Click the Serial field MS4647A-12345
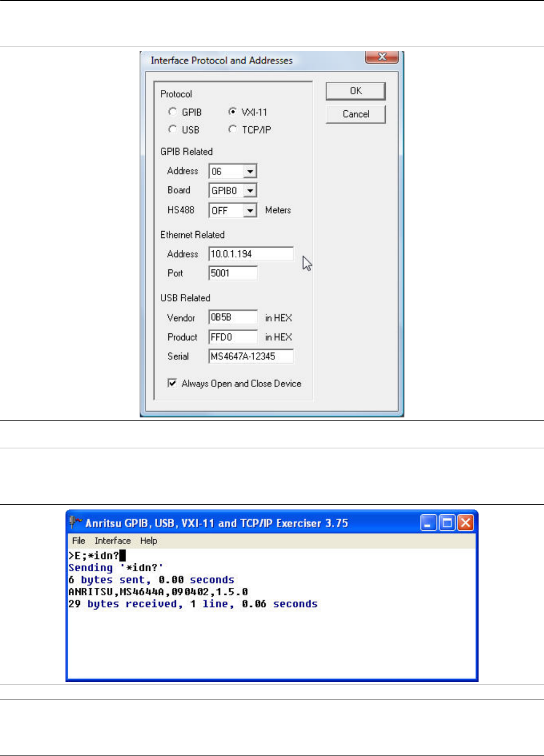The image size is (544, 756). pyautogui.click(x=251, y=356)
